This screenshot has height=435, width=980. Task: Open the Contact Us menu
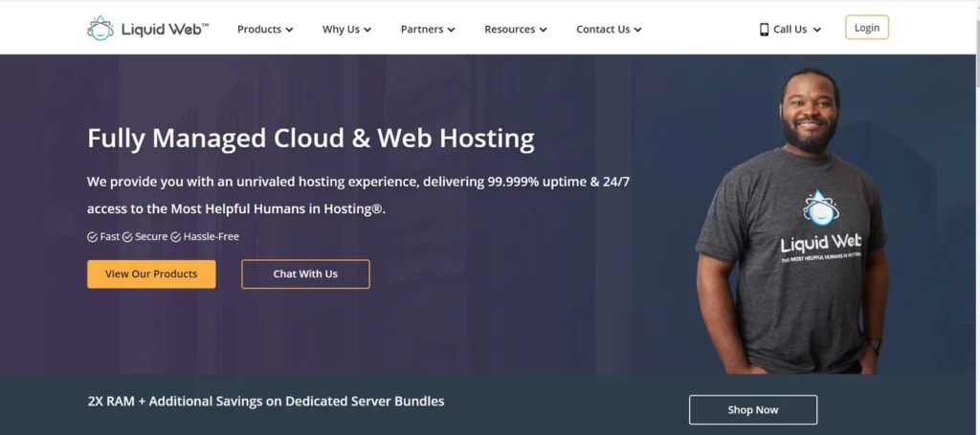point(609,30)
